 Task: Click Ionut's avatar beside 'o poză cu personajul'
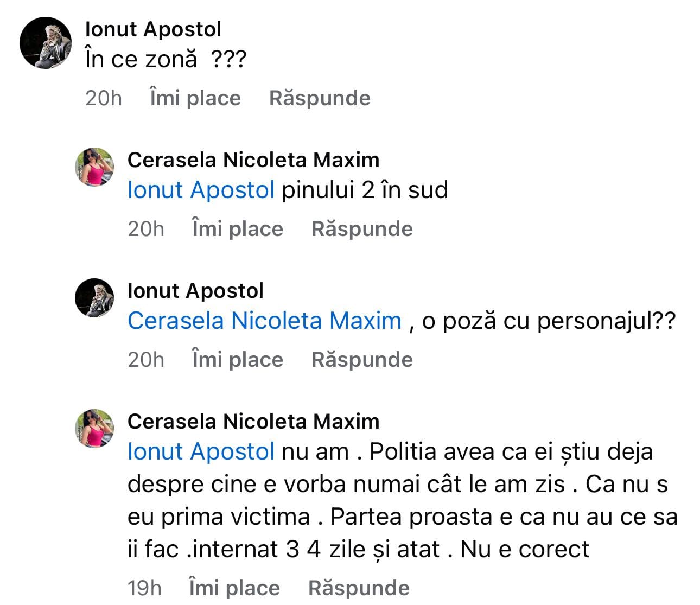click(94, 297)
